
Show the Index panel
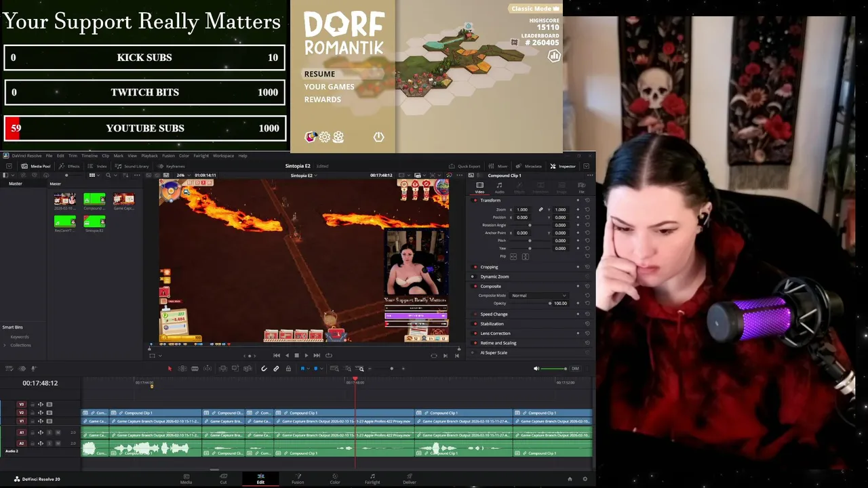pyautogui.click(x=98, y=166)
